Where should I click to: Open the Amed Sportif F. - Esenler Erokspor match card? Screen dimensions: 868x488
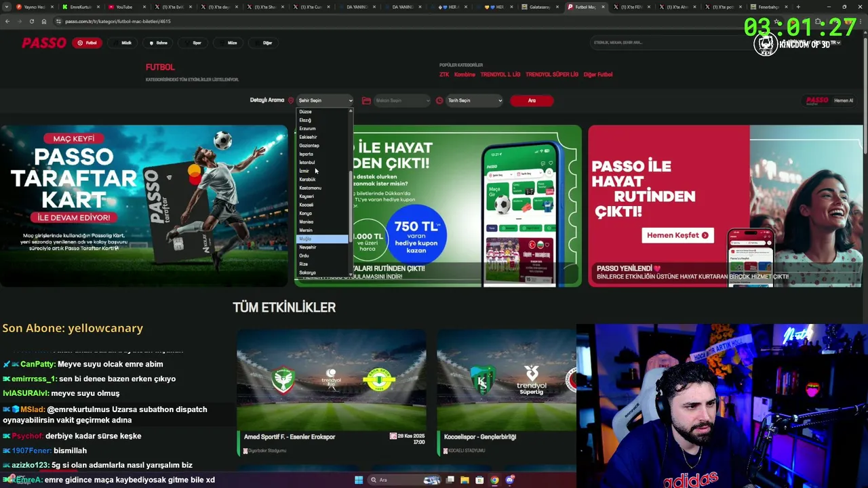pos(332,393)
